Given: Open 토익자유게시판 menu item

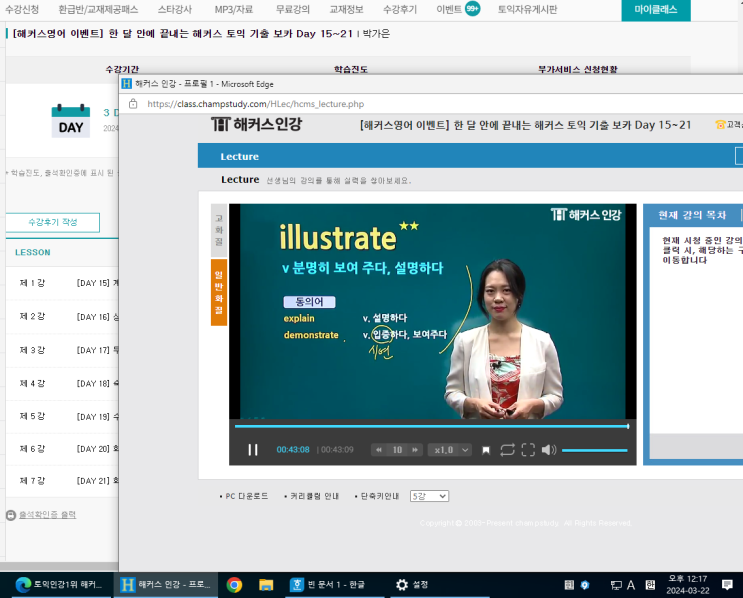Looking at the screenshot, I should [527, 9].
